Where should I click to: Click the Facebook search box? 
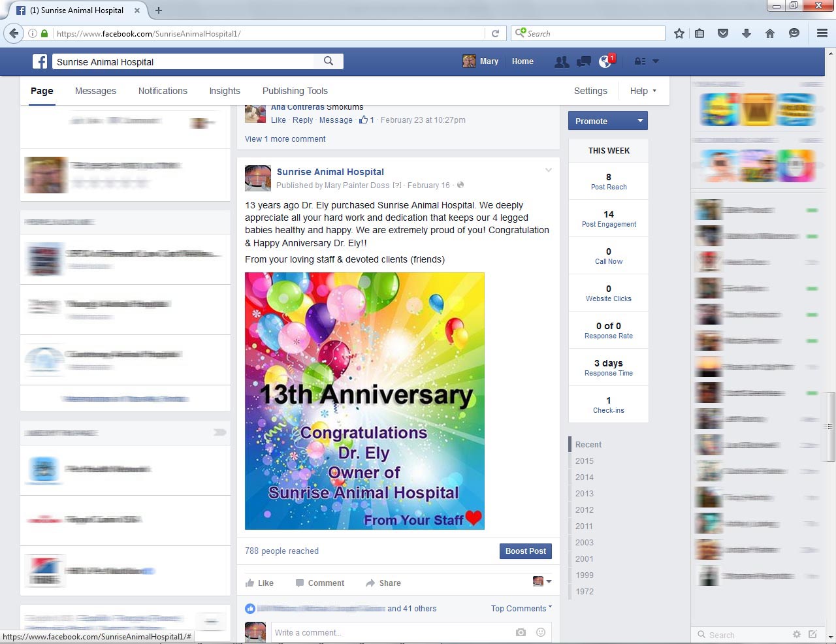tap(184, 61)
